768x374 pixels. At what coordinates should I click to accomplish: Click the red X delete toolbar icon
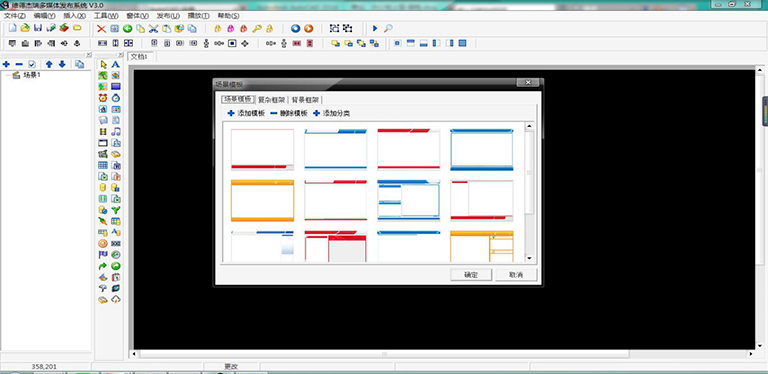(x=101, y=29)
